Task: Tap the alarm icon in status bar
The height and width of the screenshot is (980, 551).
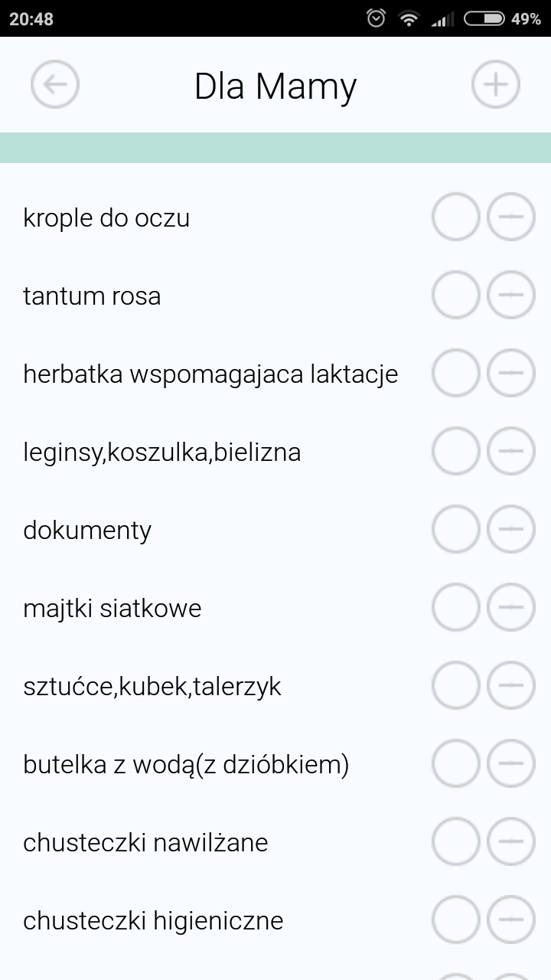Action: click(x=376, y=18)
